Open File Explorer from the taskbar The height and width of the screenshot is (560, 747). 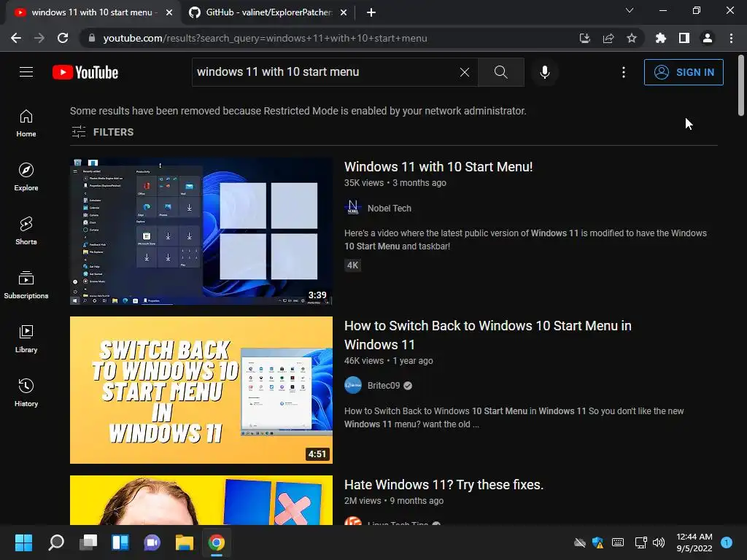185,542
